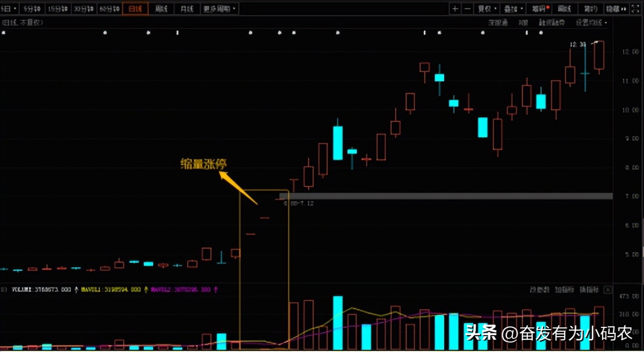Open the 更多周期 dropdown
This screenshot has width=644, height=352.
pos(220,8)
